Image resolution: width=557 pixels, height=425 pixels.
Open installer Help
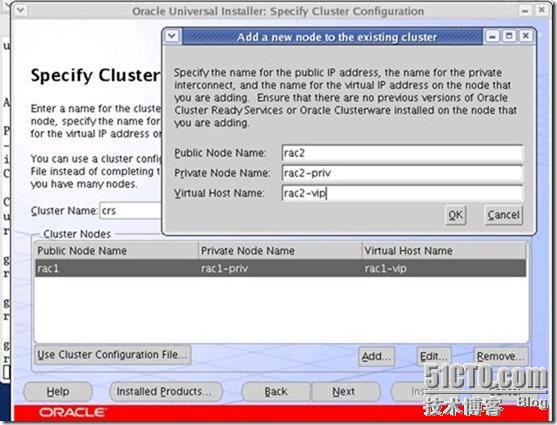pyautogui.click(x=58, y=392)
